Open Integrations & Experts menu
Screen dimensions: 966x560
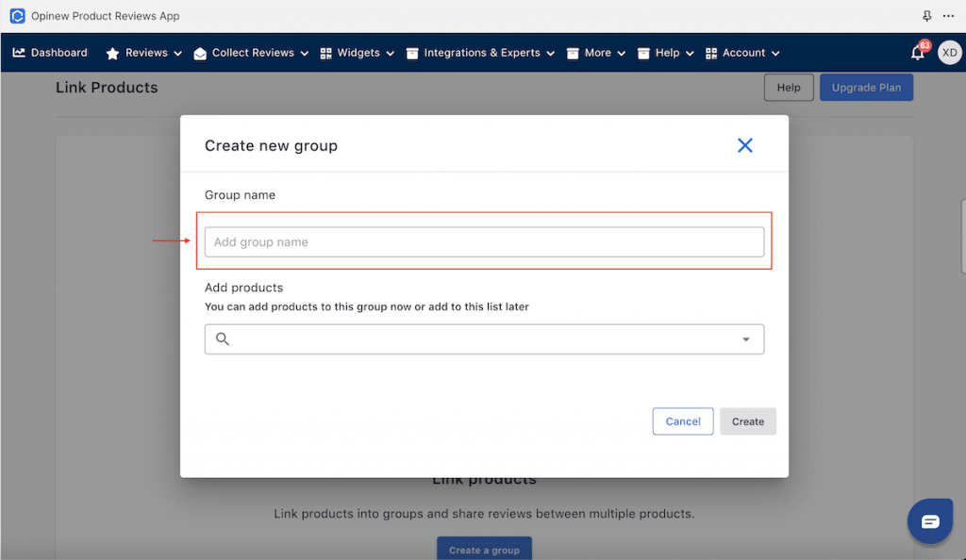(x=480, y=53)
